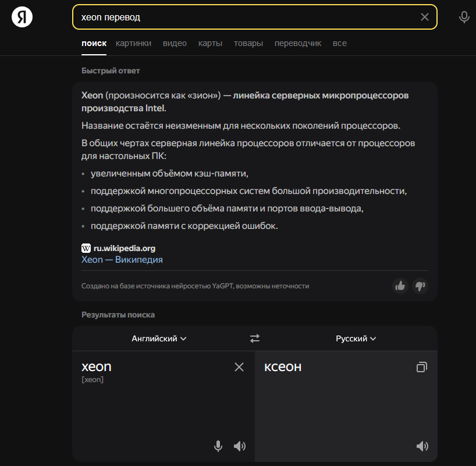Click the Wikipedia W favicon
Viewport: 476px width, 466px height.
tap(86, 248)
